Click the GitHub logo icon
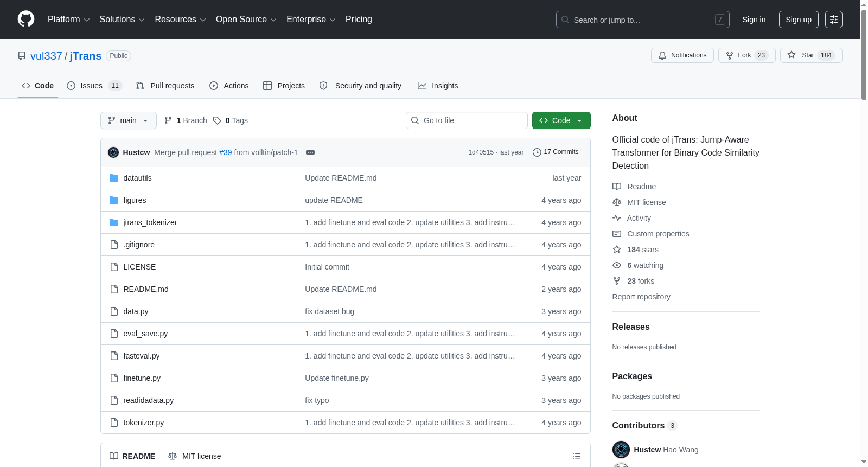Image resolution: width=868 pixels, height=467 pixels. (x=26, y=20)
